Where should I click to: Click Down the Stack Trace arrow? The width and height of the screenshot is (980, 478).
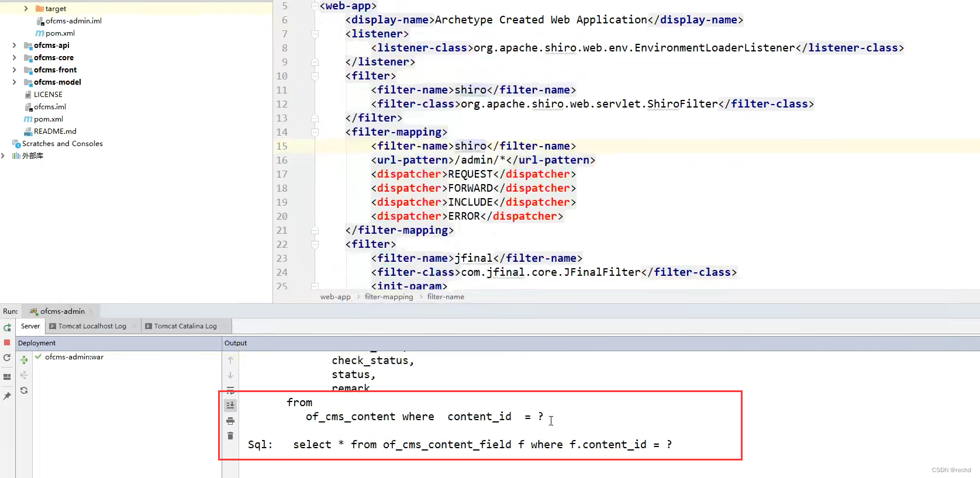pyautogui.click(x=230, y=375)
